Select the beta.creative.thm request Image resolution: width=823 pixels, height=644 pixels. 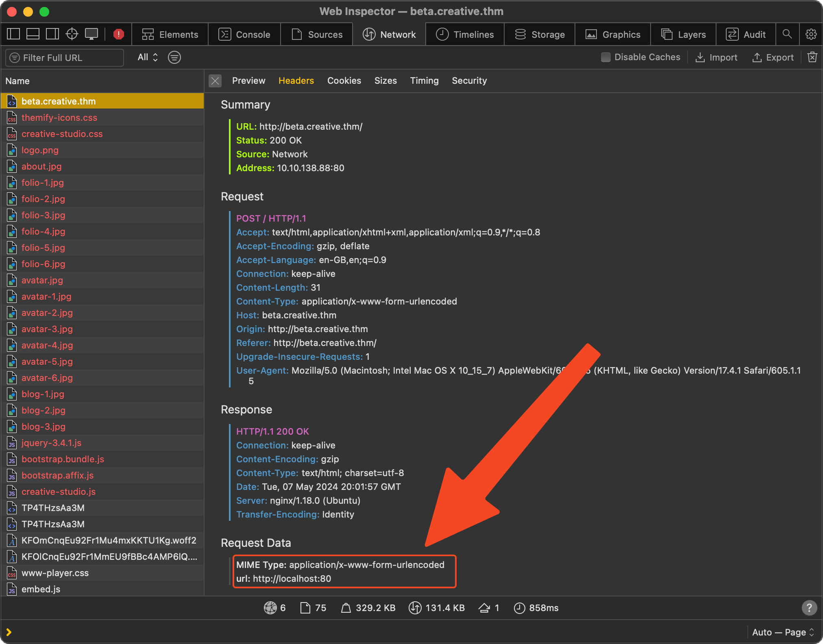[x=102, y=101]
